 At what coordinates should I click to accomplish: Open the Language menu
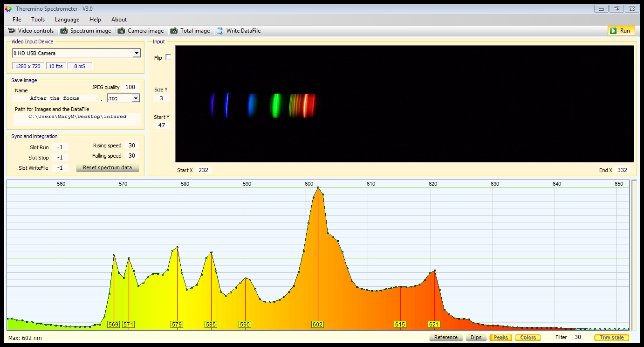pos(67,20)
